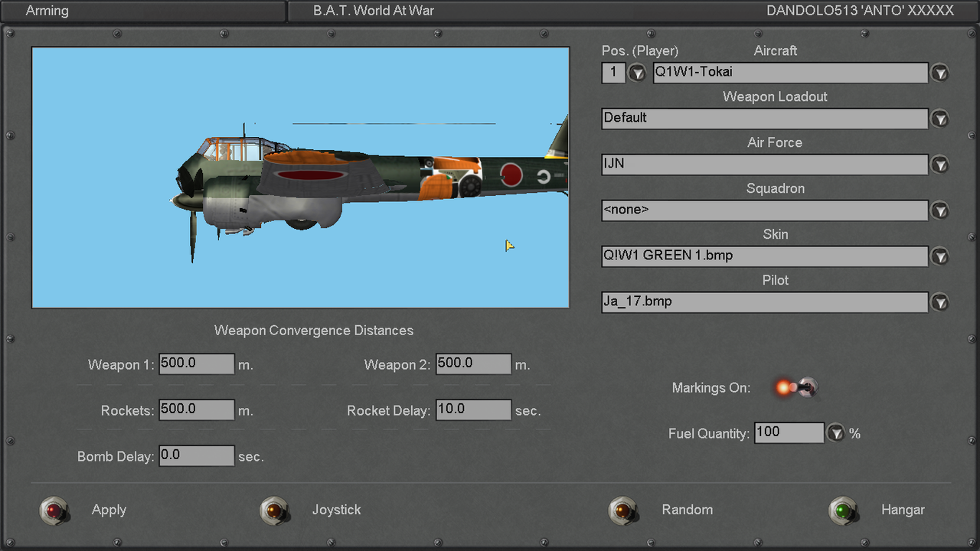Click the Rocket Delay field
The height and width of the screenshot is (551, 980).
coord(473,409)
